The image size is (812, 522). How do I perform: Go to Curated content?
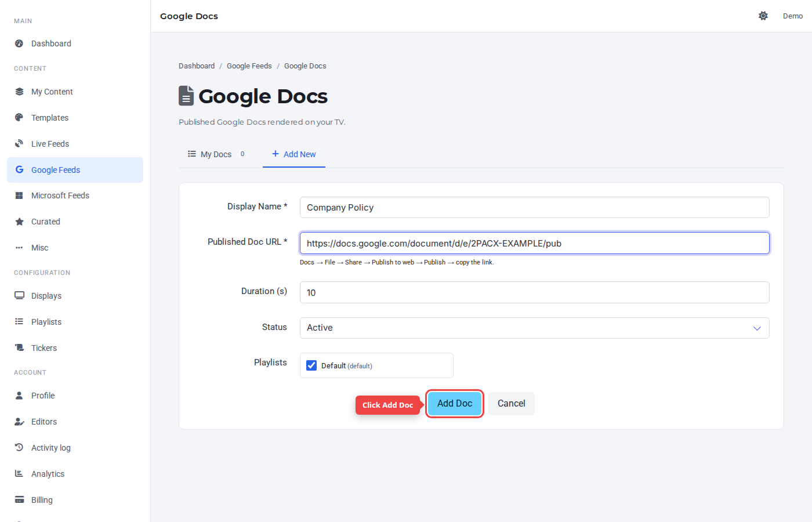click(75, 222)
